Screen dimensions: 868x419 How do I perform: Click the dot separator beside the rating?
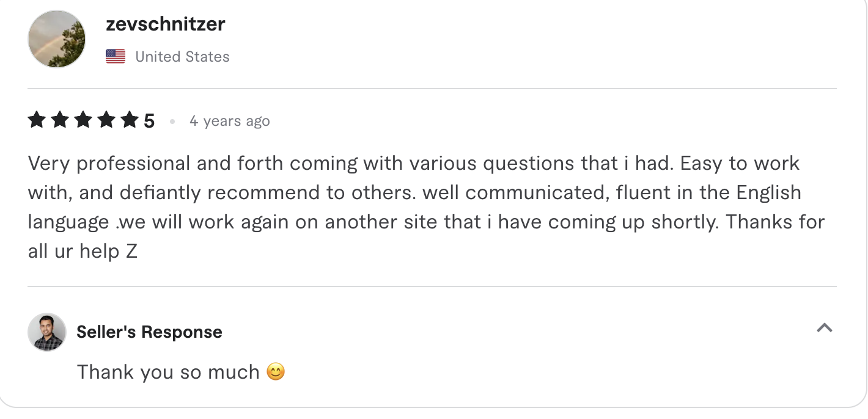point(172,121)
